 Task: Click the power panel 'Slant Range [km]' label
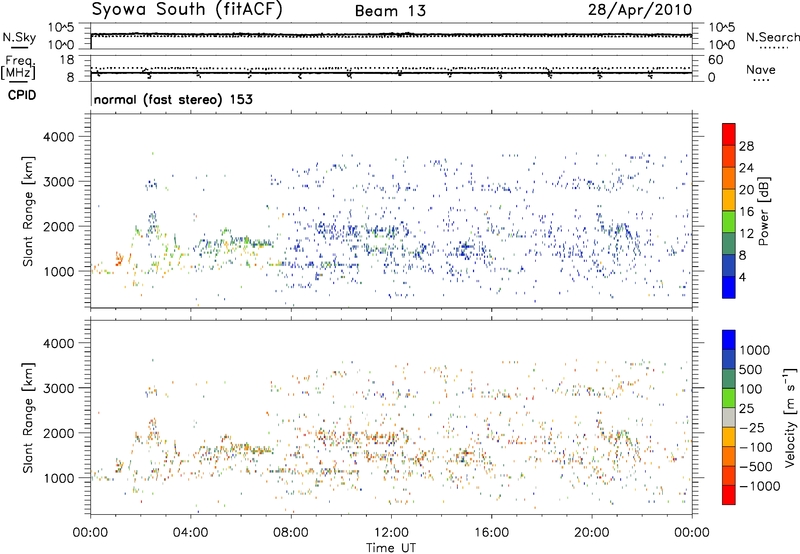(x=28, y=211)
